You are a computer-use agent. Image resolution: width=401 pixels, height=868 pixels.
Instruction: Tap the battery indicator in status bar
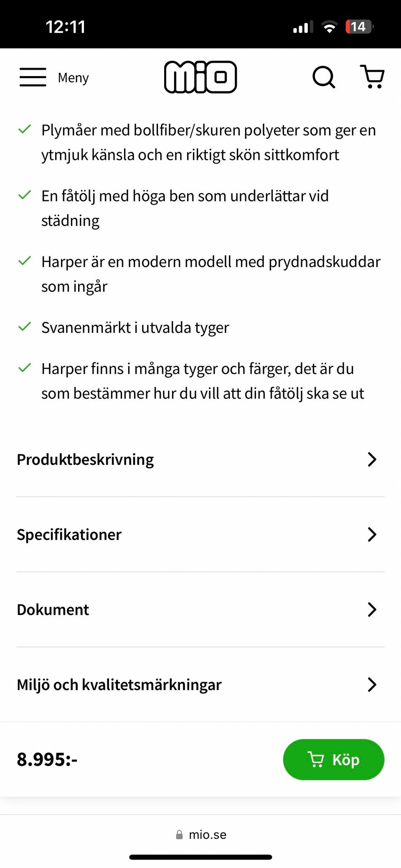coord(359,27)
